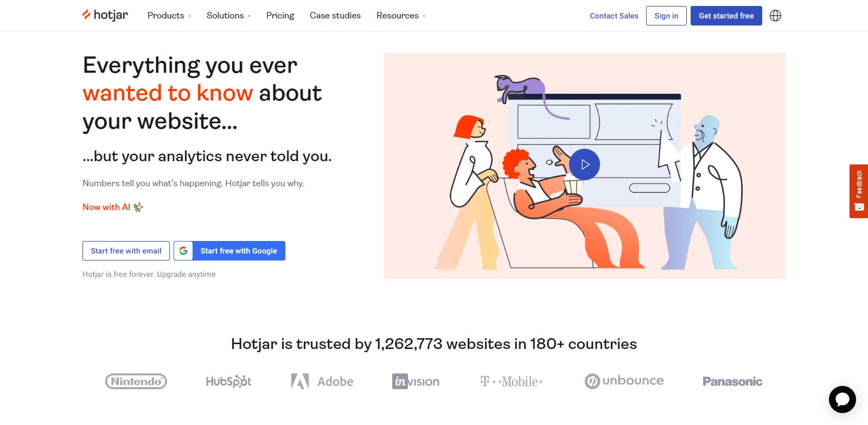868x425 pixels.
Task: Click the Nintendo logo
Action: [x=136, y=382]
